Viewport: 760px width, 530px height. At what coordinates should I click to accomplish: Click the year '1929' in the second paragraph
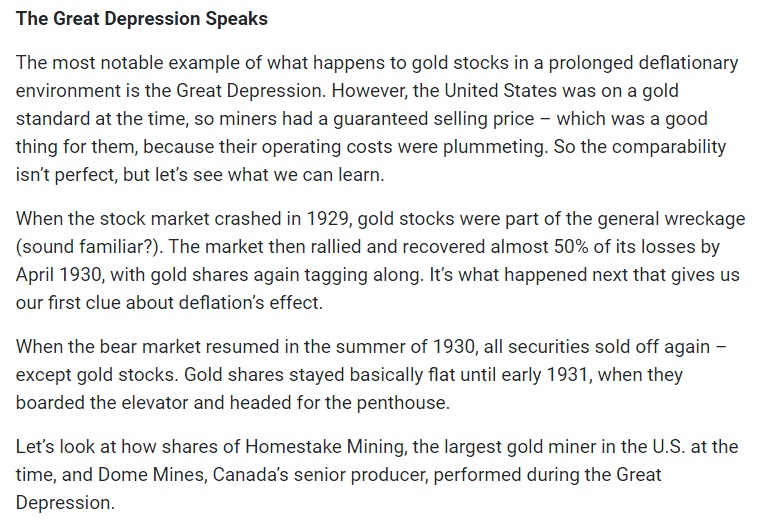click(328, 219)
